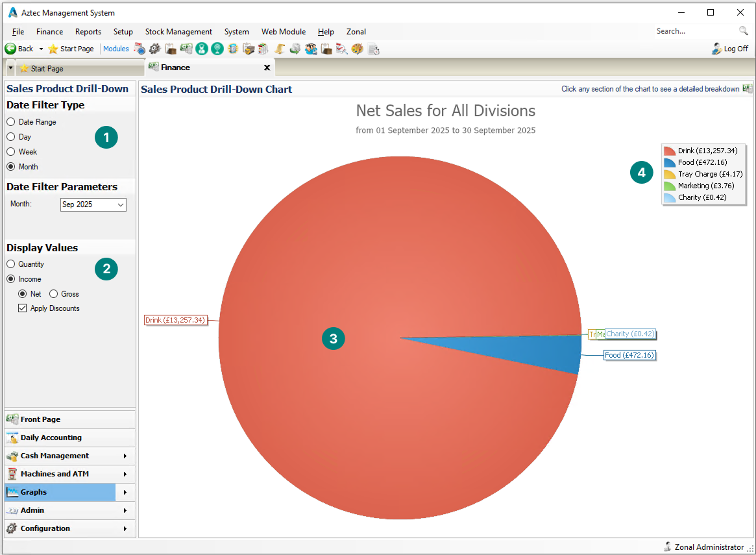Open the Stock Management menu
This screenshot has height=555, width=756.
178,32
